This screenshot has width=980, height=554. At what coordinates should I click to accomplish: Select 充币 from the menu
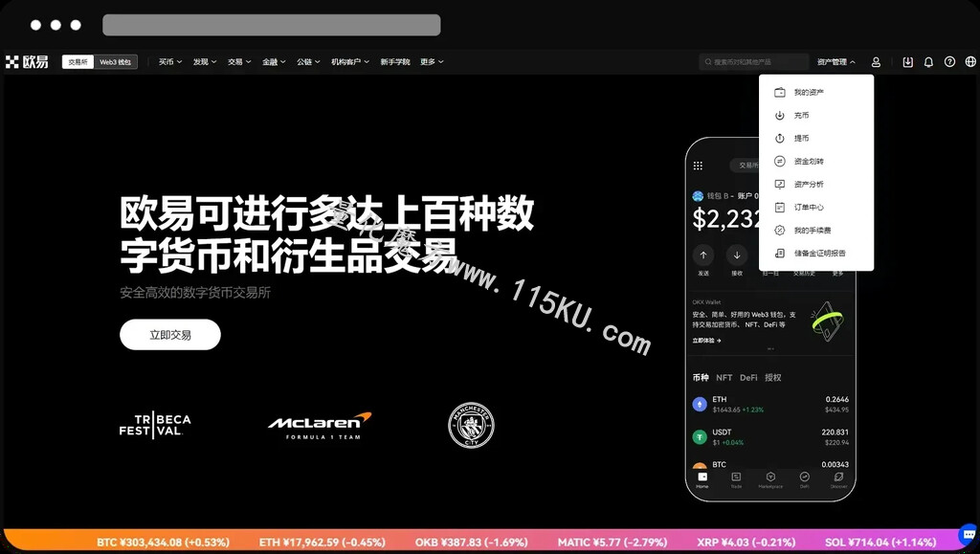point(816,116)
